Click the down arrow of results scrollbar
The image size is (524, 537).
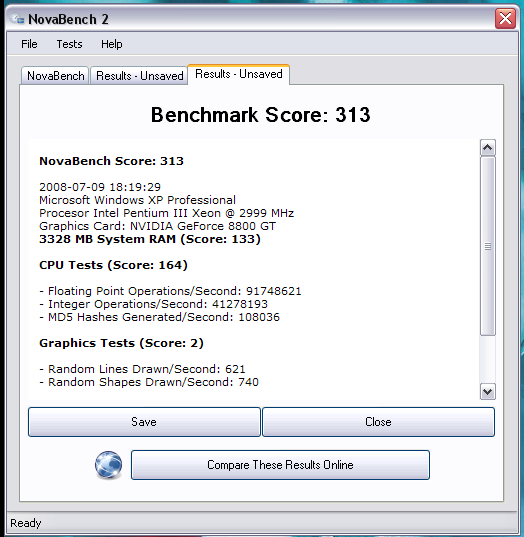pyautogui.click(x=488, y=391)
